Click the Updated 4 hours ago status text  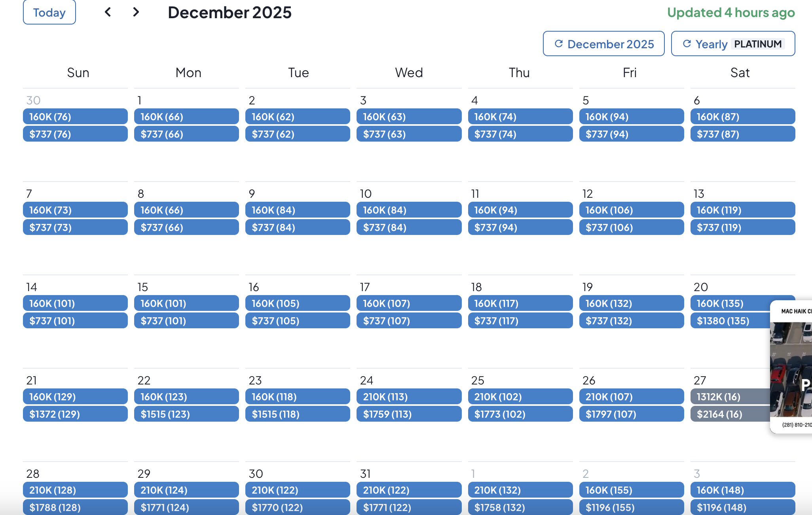tap(731, 13)
